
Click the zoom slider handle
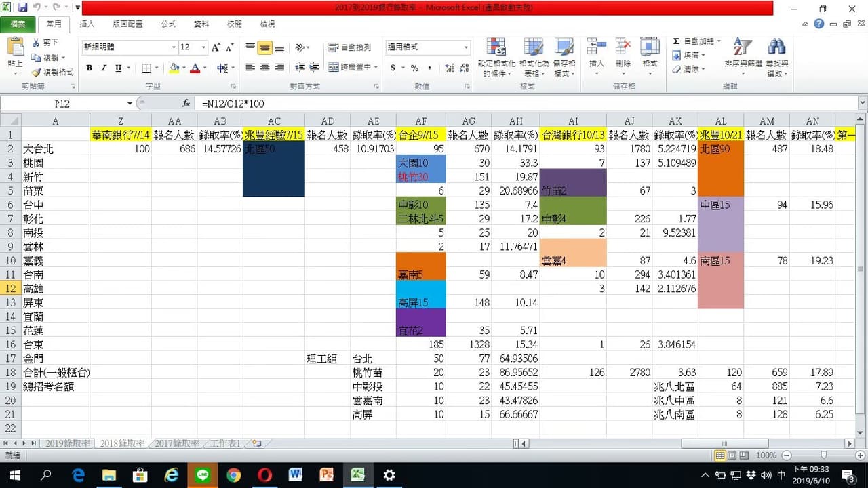823,455
